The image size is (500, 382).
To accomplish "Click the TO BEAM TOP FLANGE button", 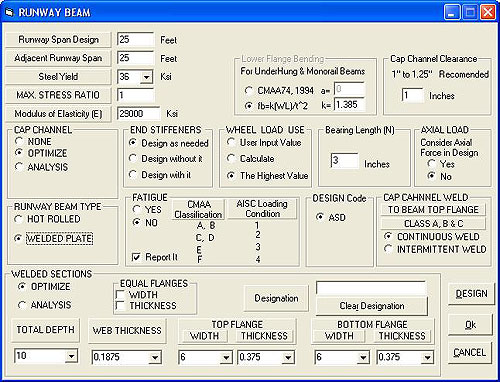I will (x=433, y=209).
